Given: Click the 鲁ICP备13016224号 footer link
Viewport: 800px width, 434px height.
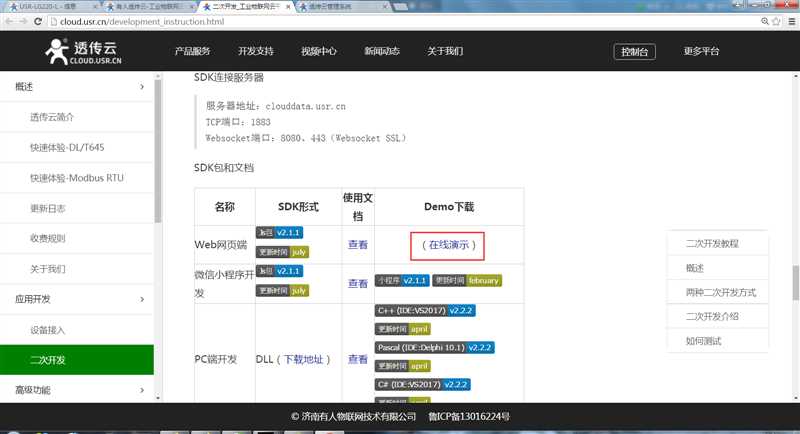Looking at the screenshot, I should pos(469,417).
